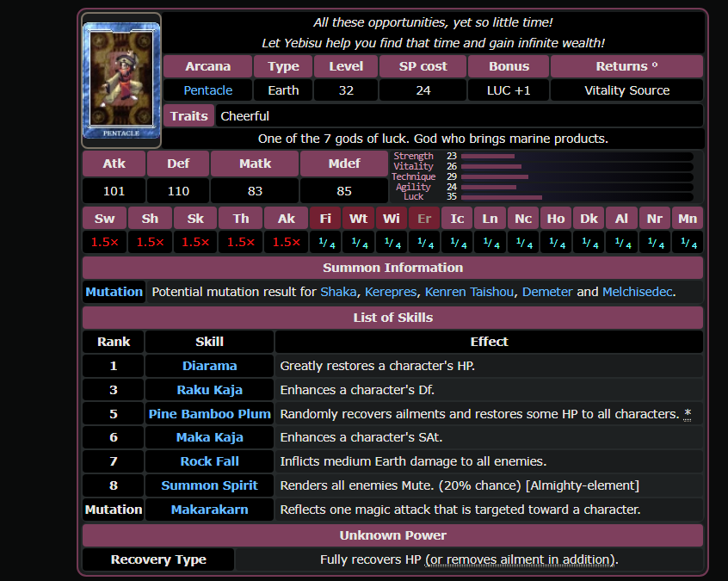
Task: Select the Ak affinity header
Action: 286,219
